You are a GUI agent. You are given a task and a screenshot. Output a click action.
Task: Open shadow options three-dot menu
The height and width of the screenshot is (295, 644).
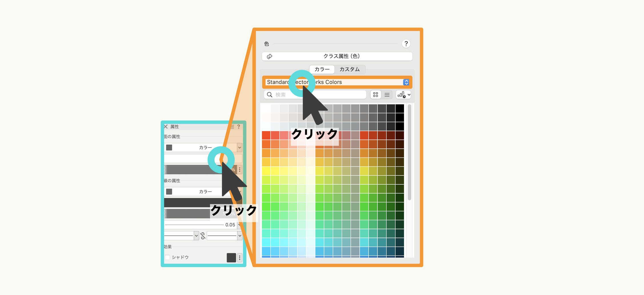click(x=240, y=258)
